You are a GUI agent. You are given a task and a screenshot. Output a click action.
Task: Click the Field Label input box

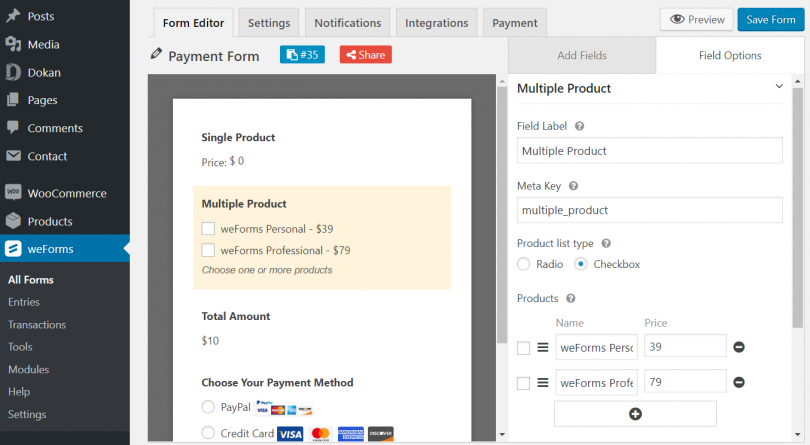(x=650, y=150)
